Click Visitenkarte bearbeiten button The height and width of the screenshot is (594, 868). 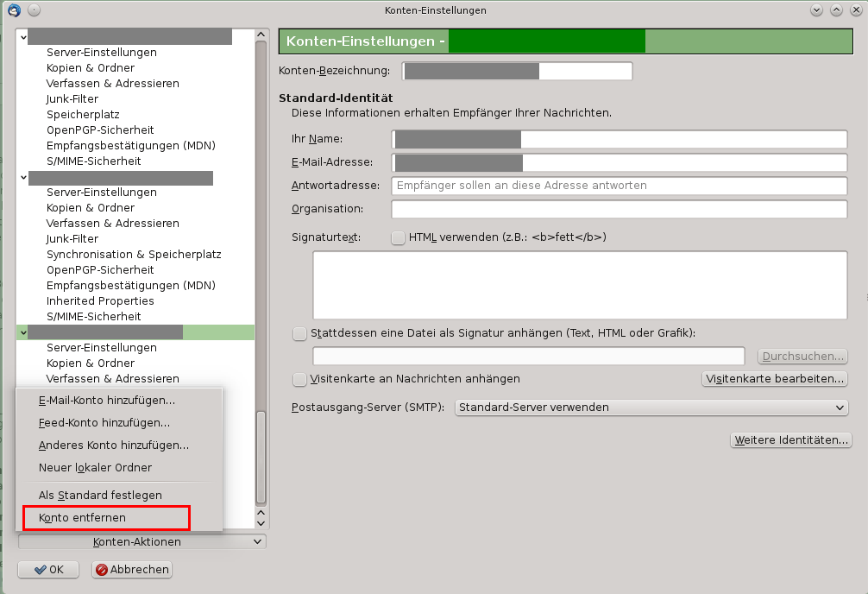(775, 379)
